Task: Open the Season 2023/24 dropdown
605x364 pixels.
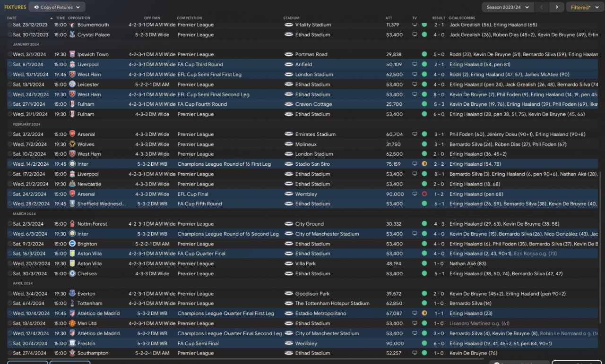Action: tap(508, 7)
